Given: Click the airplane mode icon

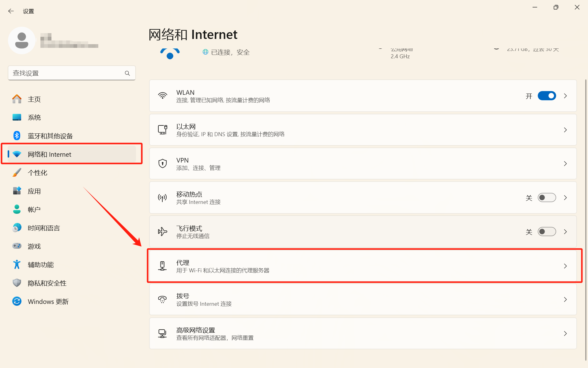Looking at the screenshot, I should click(162, 232).
